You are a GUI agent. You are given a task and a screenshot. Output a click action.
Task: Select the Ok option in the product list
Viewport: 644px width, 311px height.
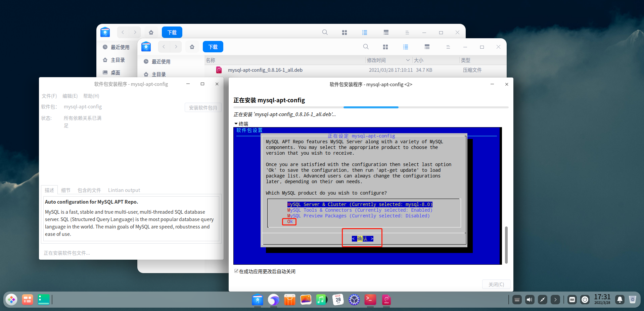[290, 221]
